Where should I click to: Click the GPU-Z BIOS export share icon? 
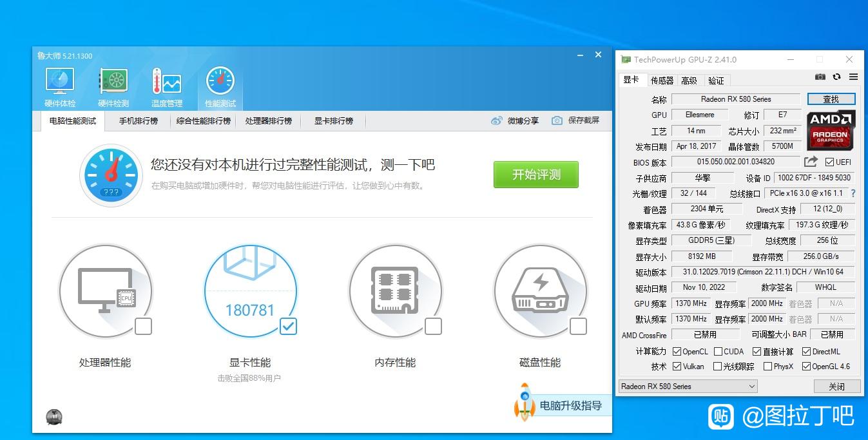coord(811,162)
